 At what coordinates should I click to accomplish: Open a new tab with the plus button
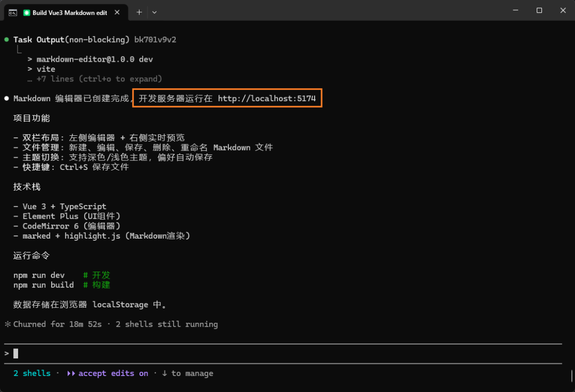(139, 12)
